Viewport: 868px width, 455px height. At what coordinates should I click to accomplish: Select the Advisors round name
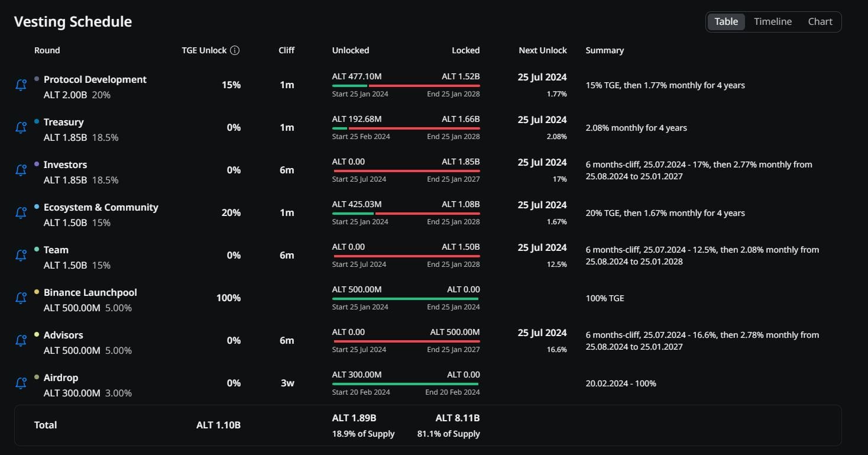(x=63, y=335)
